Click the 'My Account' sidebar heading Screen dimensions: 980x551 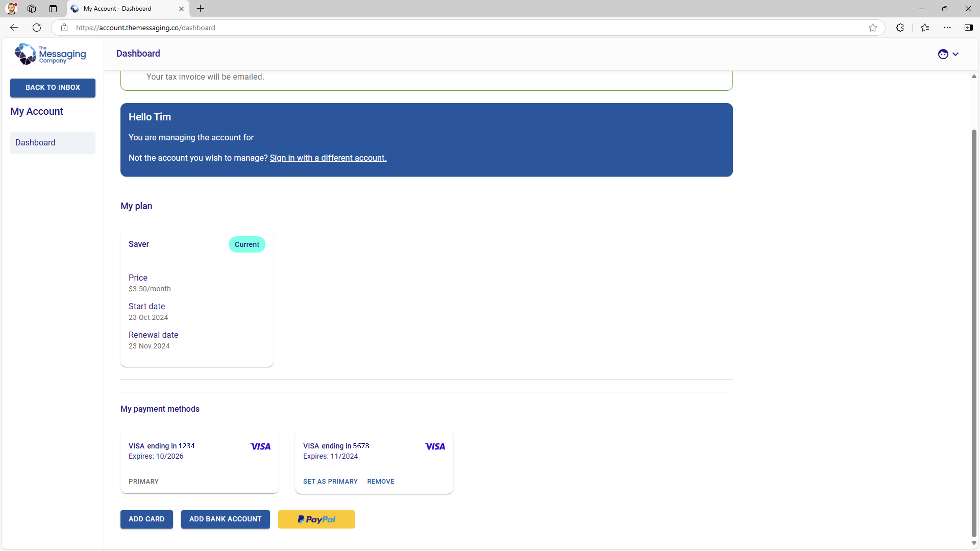(x=37, y=111)
